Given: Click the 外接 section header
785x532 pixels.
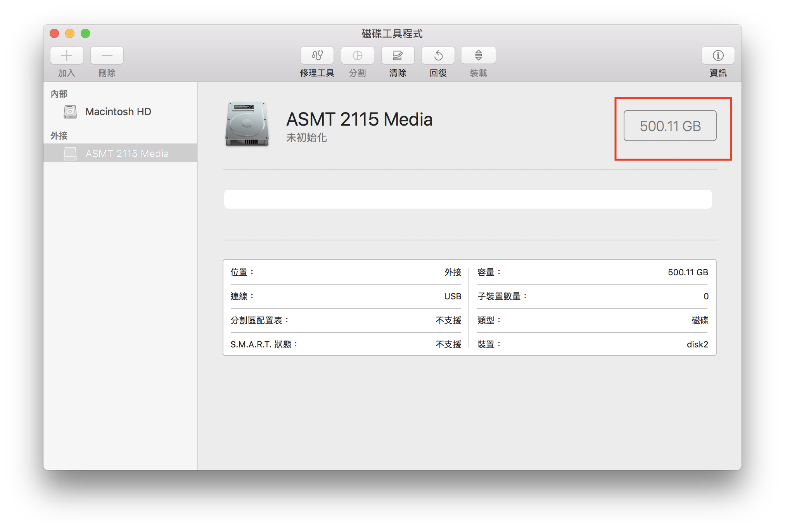Looking at the screenshot, I should pos(59,136).
